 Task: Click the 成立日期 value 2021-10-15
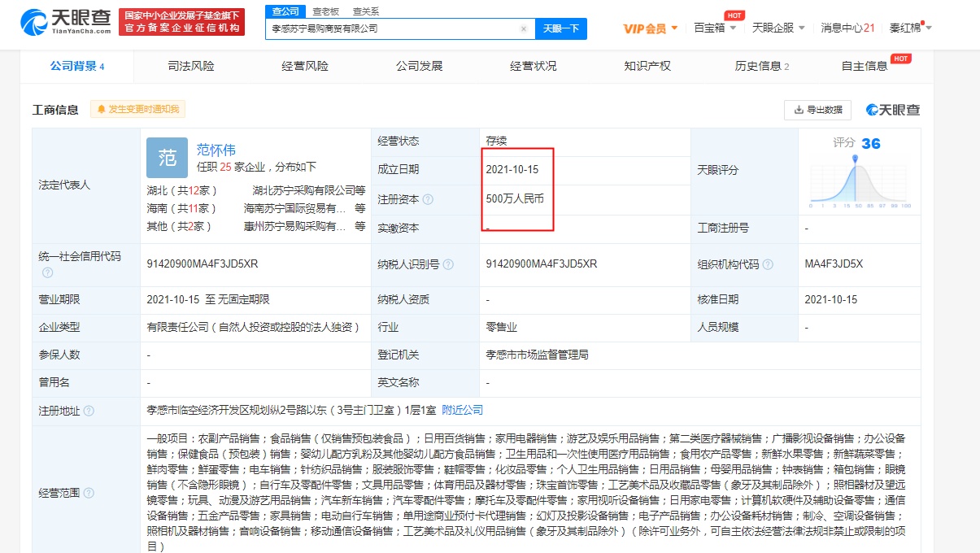point(512,169)
